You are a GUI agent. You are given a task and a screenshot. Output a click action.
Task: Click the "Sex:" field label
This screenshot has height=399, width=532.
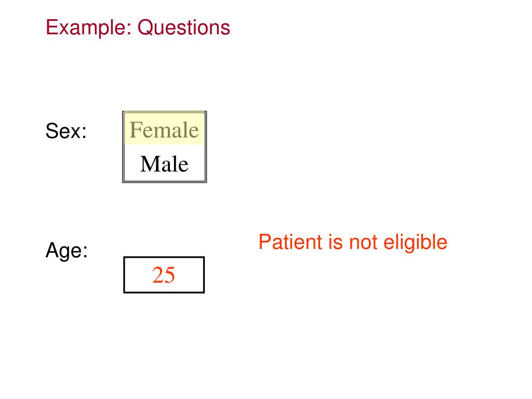tap(66, 131)
